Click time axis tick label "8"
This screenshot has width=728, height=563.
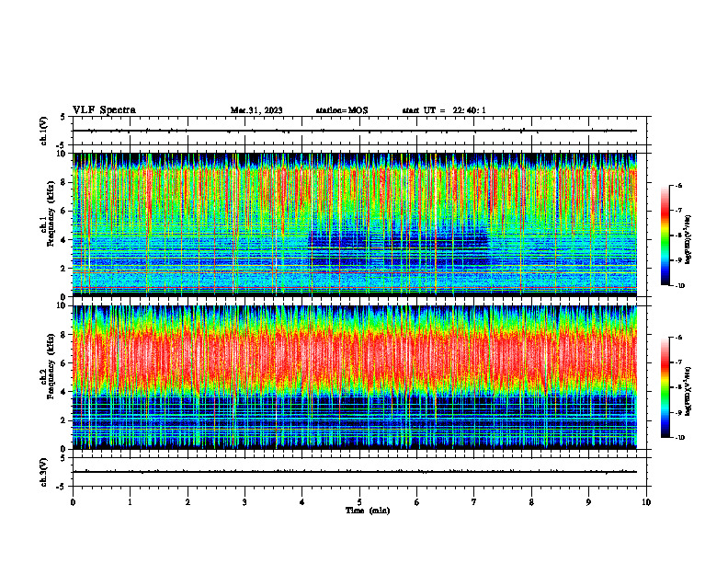(x=531, y=502)
